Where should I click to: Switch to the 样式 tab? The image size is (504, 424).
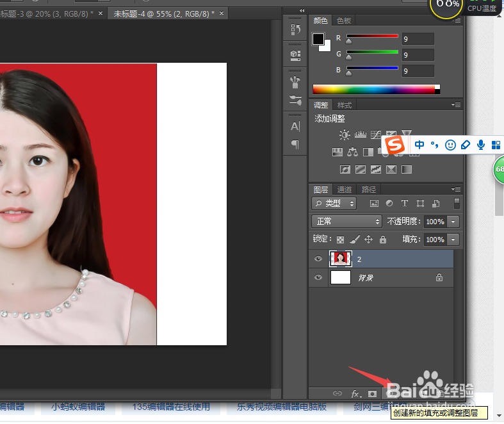click(345, 105)
